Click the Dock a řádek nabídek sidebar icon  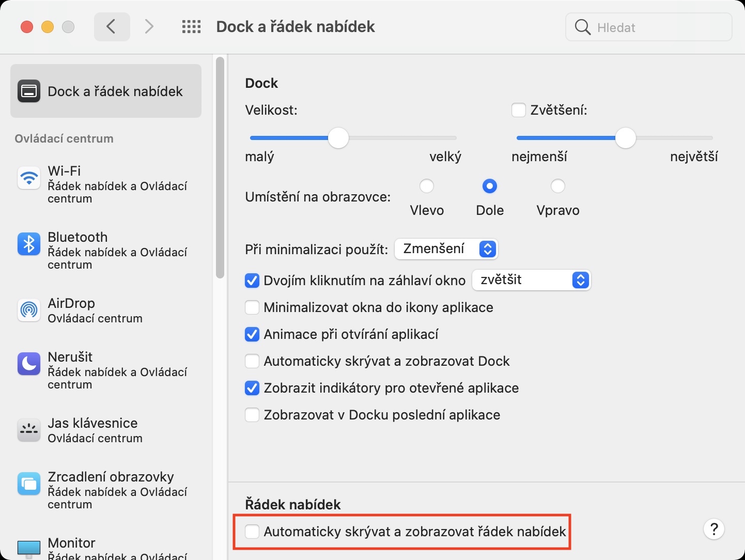[29, 91]
